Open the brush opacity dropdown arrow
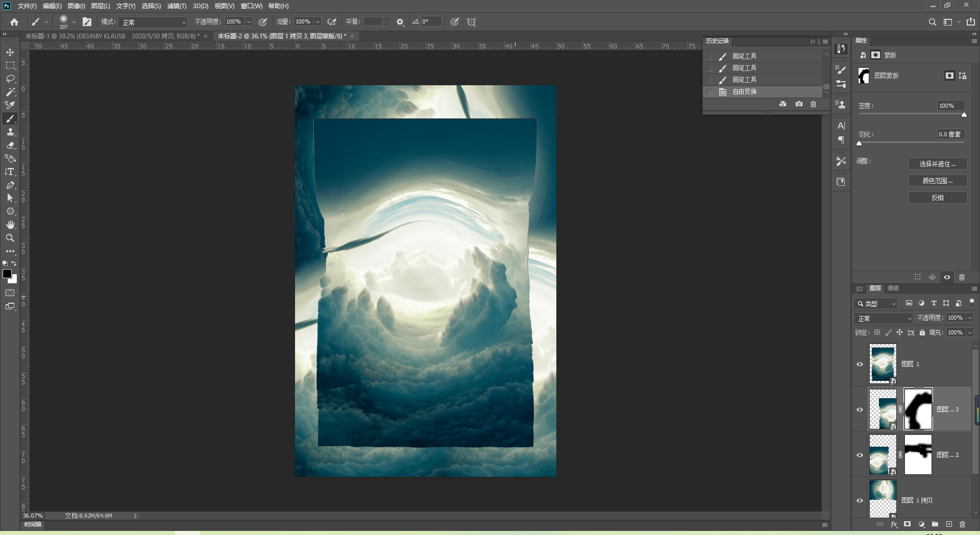 (x=249, y=22)
